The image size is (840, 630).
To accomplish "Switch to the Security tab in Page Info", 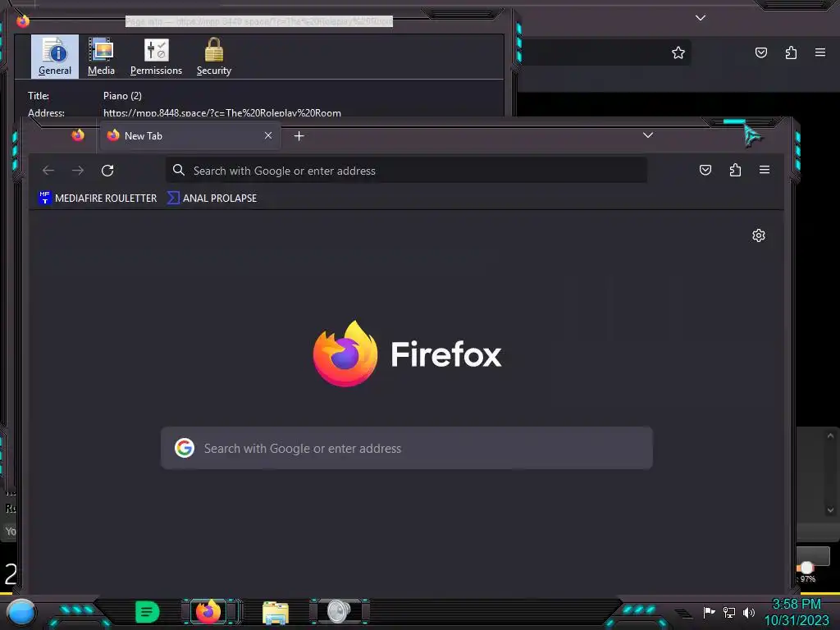I will [214, 57].
